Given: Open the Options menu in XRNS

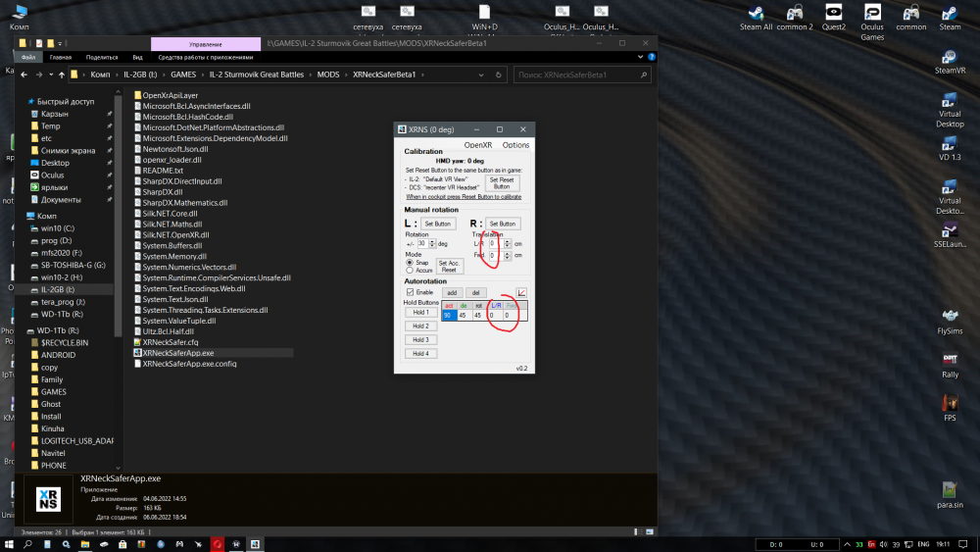Looking at the screenshot, I should [x=515, y=145].
